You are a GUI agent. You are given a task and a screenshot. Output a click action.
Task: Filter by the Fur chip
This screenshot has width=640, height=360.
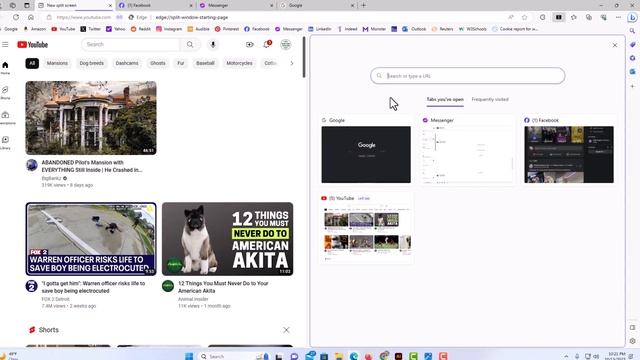[181, 63]
